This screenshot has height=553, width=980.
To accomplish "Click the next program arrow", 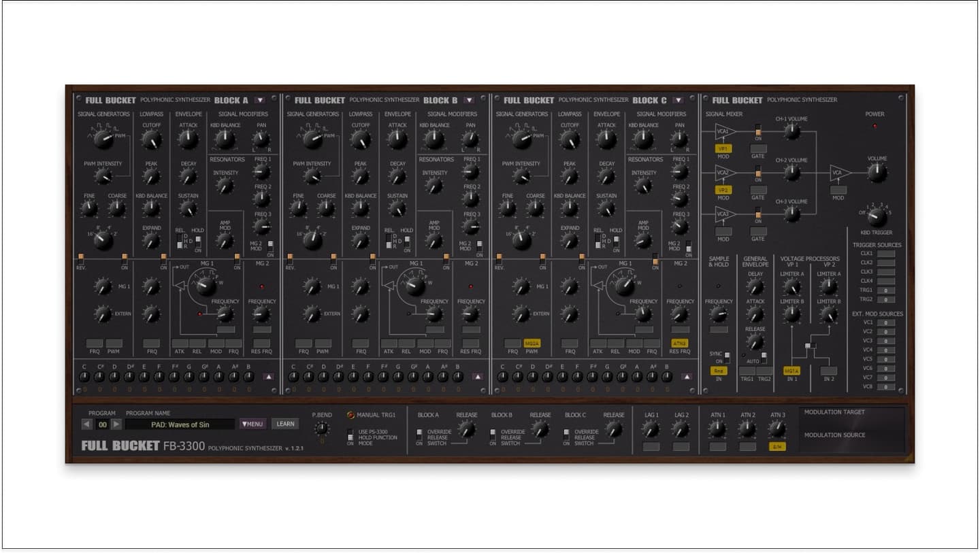I will click(x=116, y=424).
